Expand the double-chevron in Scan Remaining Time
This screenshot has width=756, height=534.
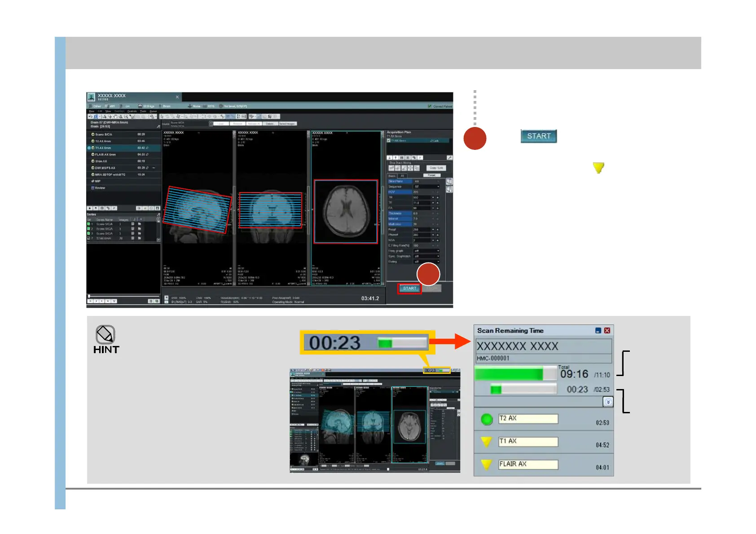pos(608,402)
